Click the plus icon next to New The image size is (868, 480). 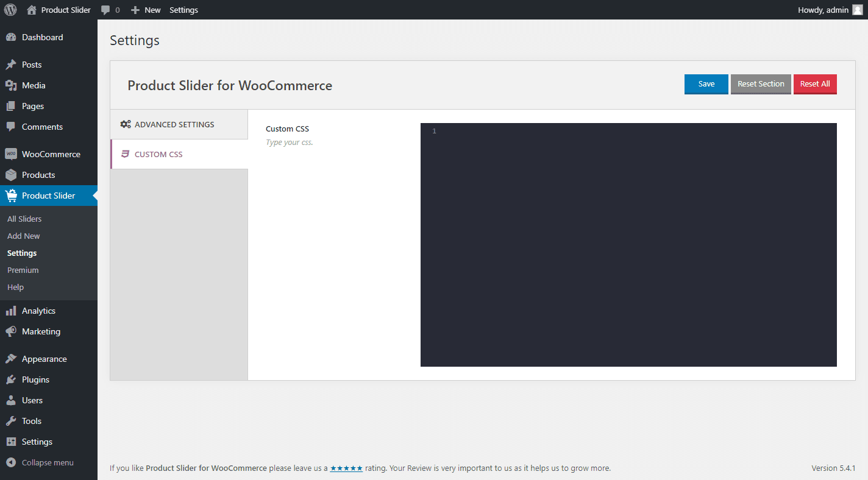click(135, 10)
